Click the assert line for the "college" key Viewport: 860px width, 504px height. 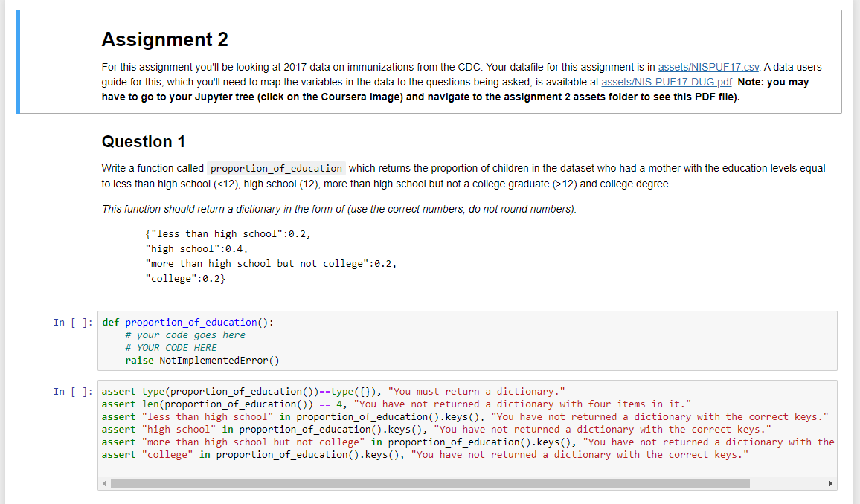click(425, 455)
